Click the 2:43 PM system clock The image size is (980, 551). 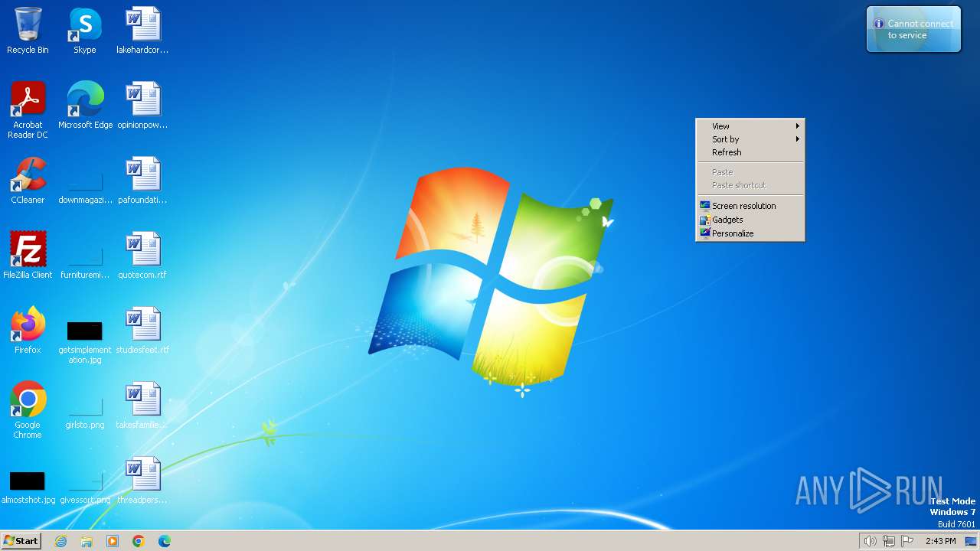(940, 541)
